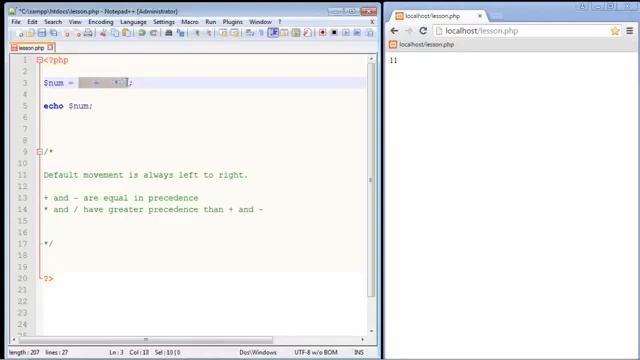
Task: Redo the edit via toolbar icon
Action: (153, 33)
